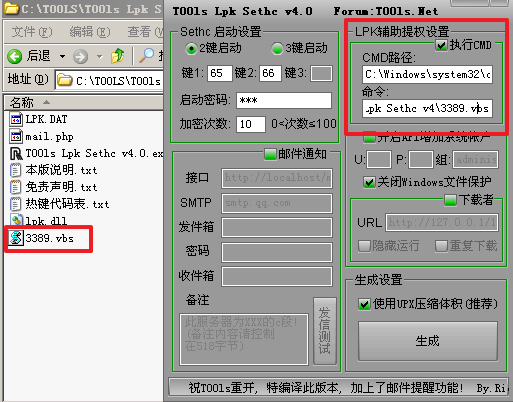Click the U username field
This screenshot has width=513, height=402.
(x=379, y=160)
